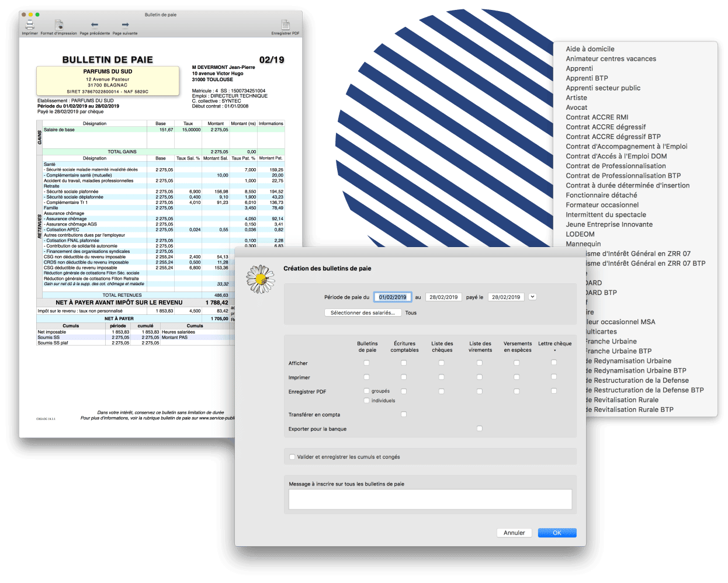Choose Contrat ACCRE RMI entry
The height and width of the screenshot is (583, 728).
click(x=597, y=117)
